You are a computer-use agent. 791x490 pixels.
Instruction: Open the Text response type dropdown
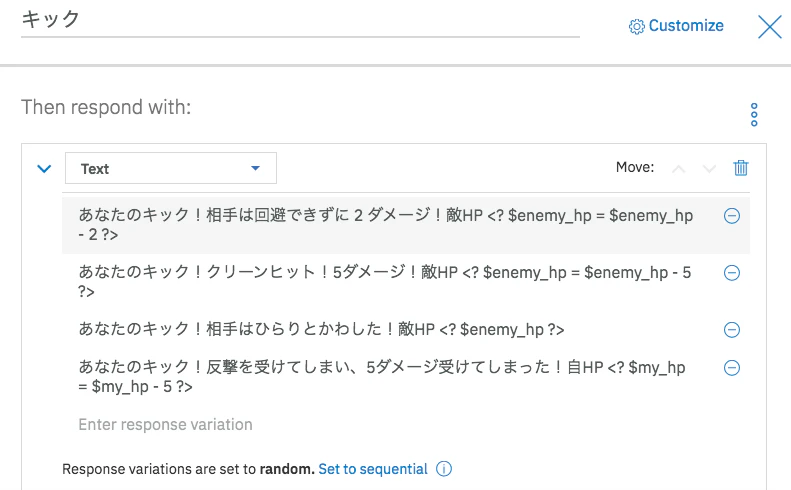click(x=171, y=168)
